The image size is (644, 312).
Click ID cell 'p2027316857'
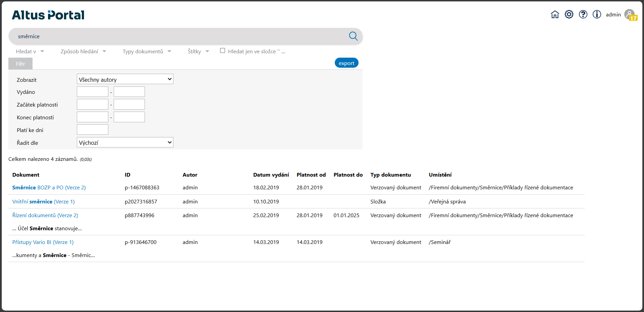tap(141, 202)
